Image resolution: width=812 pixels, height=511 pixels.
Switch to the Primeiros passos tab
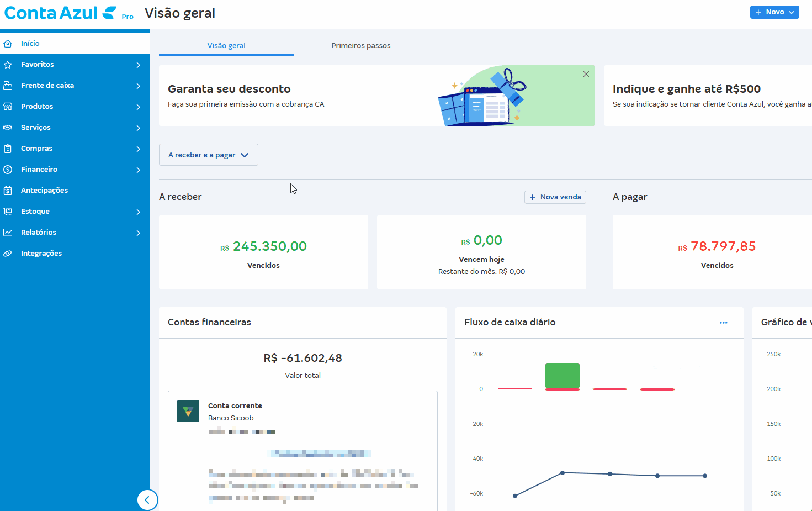point(360,45)
